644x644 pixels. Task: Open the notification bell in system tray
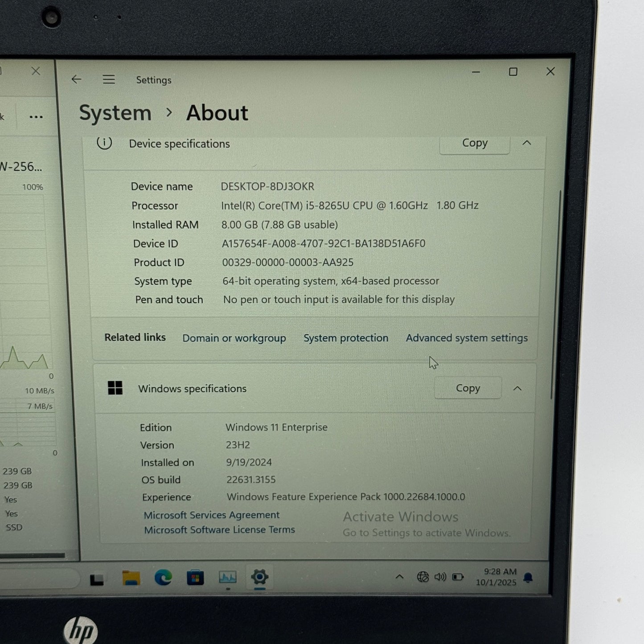(528, 578)
